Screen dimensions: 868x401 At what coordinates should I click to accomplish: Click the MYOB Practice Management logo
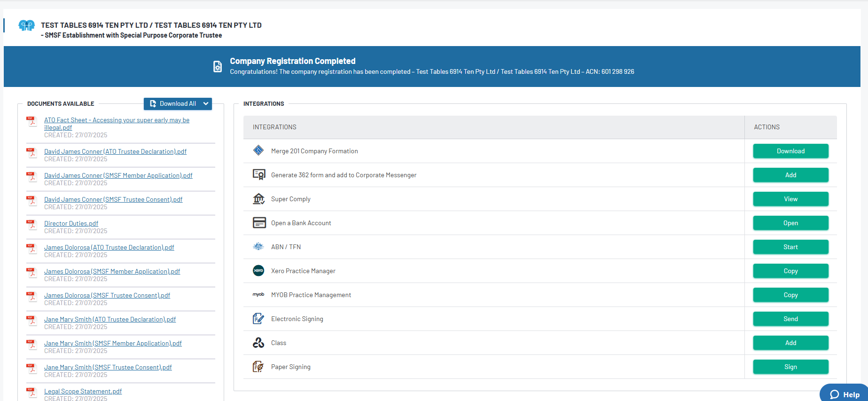click(x=258, y=295)
